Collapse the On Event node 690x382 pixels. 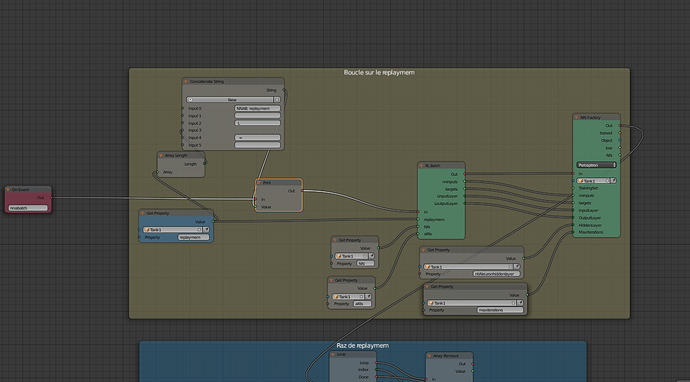[x=8, y=190]
